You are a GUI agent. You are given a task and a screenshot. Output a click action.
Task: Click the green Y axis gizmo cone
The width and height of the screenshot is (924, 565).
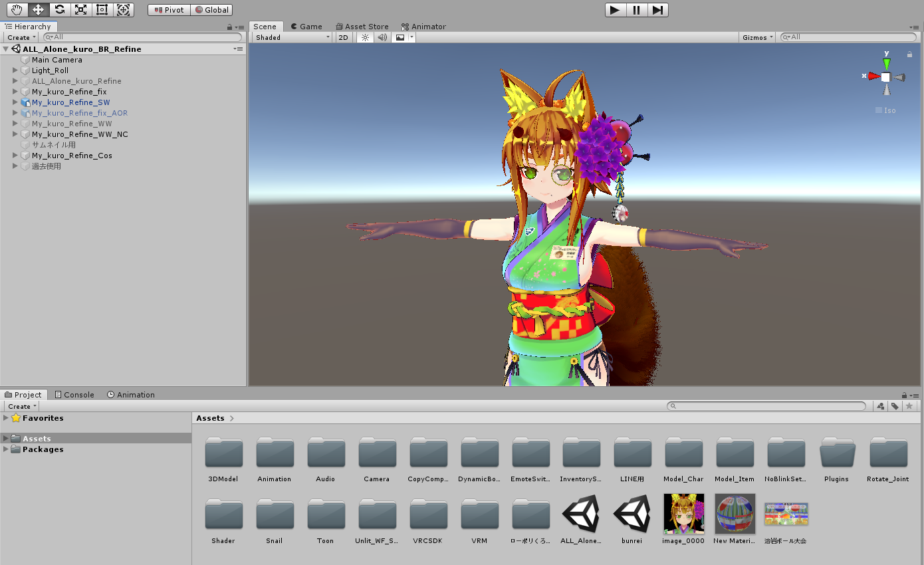tap(886, 63)
